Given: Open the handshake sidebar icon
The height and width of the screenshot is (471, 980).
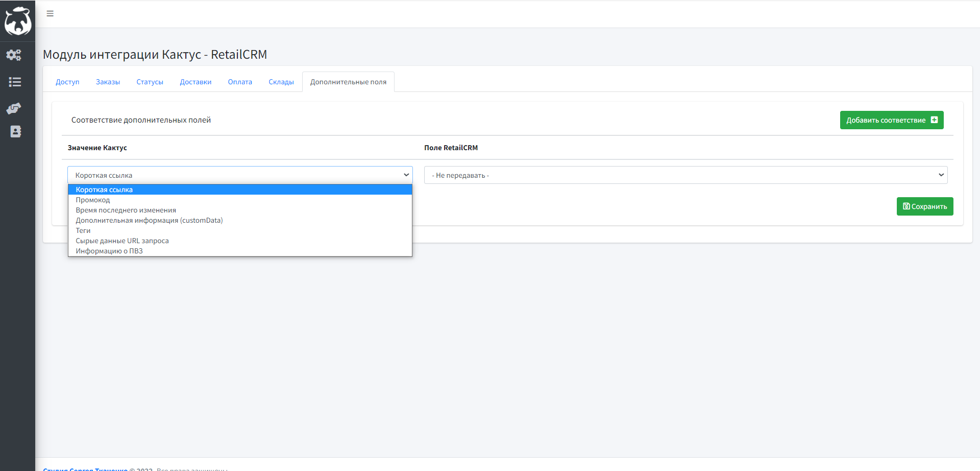Looking at the screenshot, I should click(x=14, y=108).
